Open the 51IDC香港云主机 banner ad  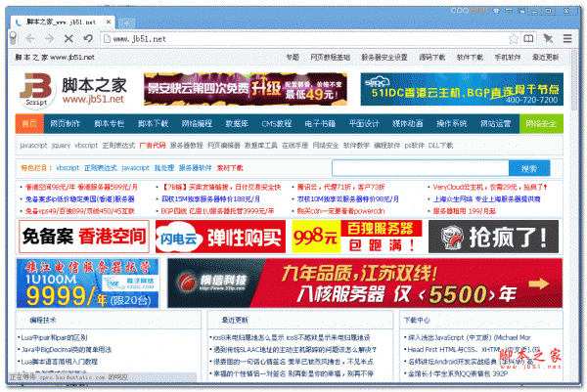point(462,89)
